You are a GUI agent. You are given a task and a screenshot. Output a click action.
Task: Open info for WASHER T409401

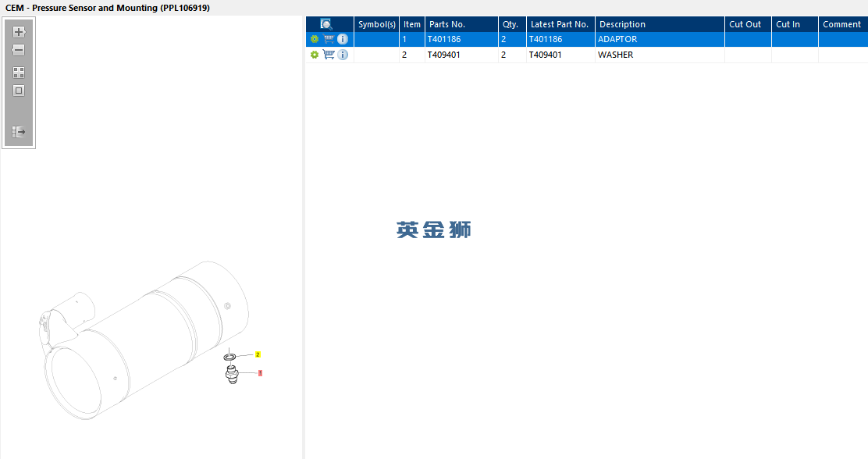343,55
